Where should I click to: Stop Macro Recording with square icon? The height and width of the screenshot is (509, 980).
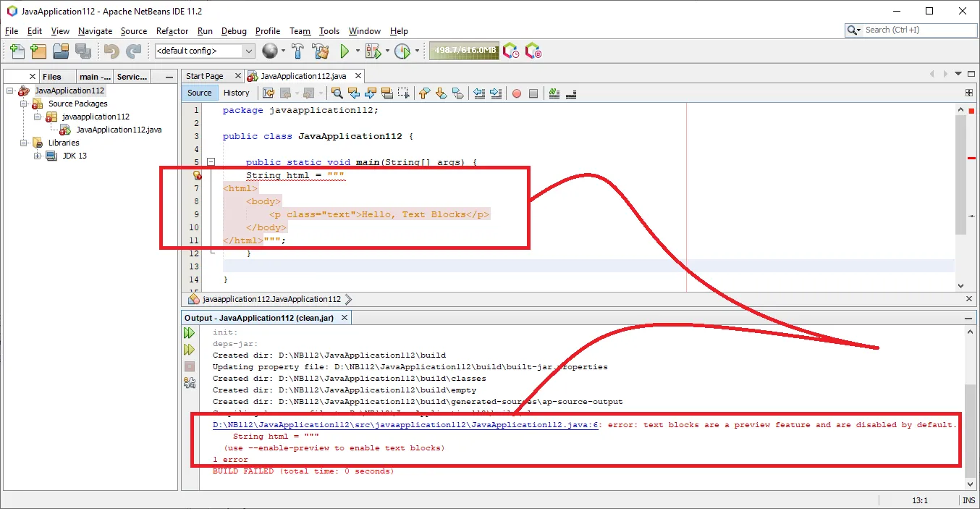[533, 93]
